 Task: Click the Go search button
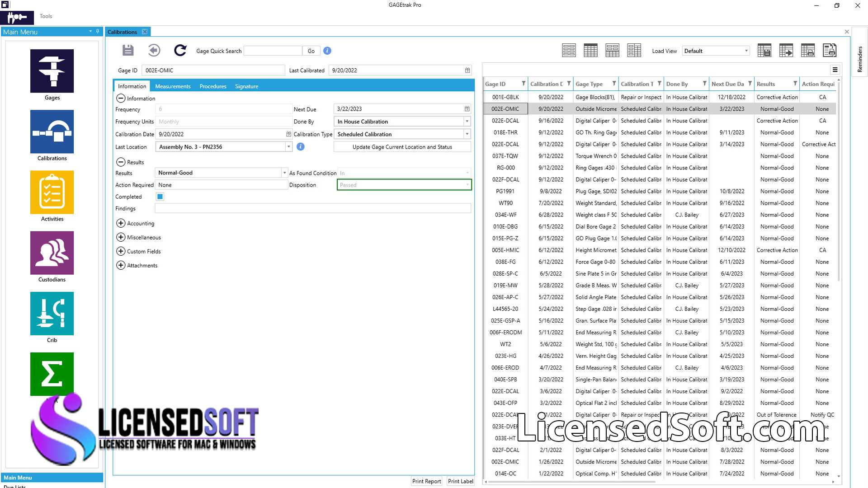click(x=311, y=51)
